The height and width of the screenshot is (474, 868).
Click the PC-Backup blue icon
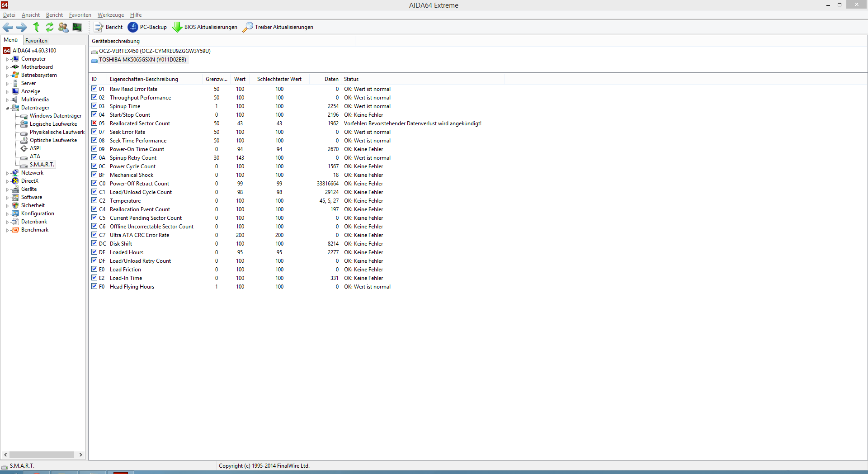[133, 27]
